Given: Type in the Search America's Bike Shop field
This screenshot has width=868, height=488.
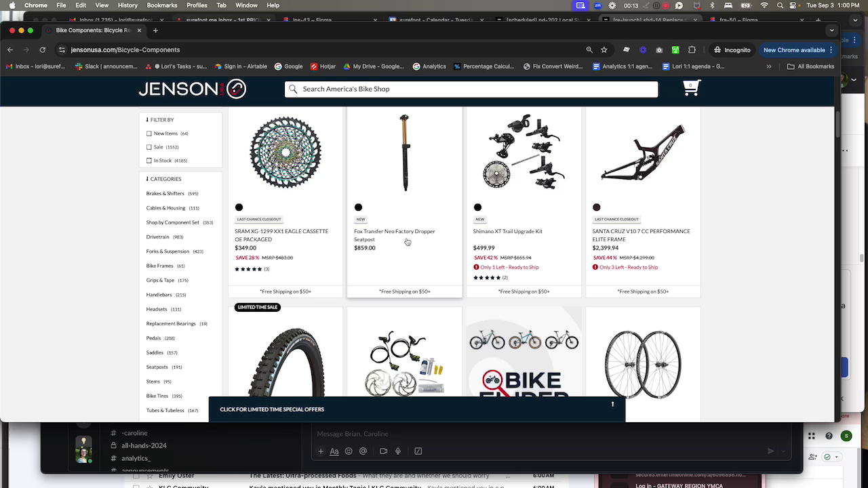Looking at the screenshot, I should (x=471, y=89).
